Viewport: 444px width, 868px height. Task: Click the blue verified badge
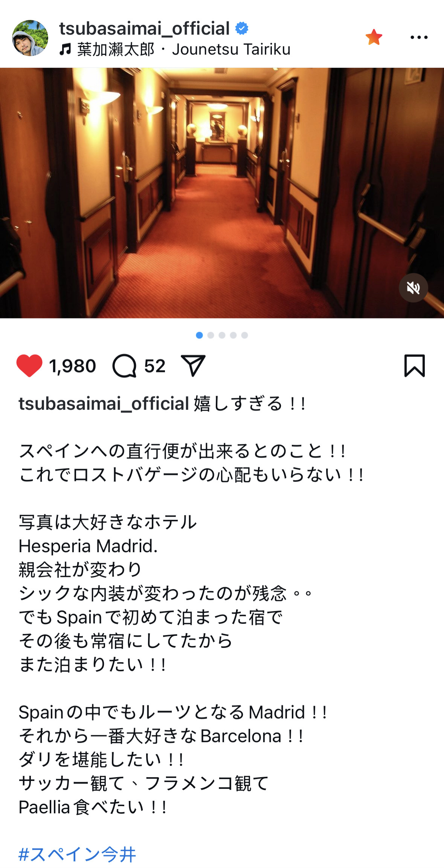[242, 28]
